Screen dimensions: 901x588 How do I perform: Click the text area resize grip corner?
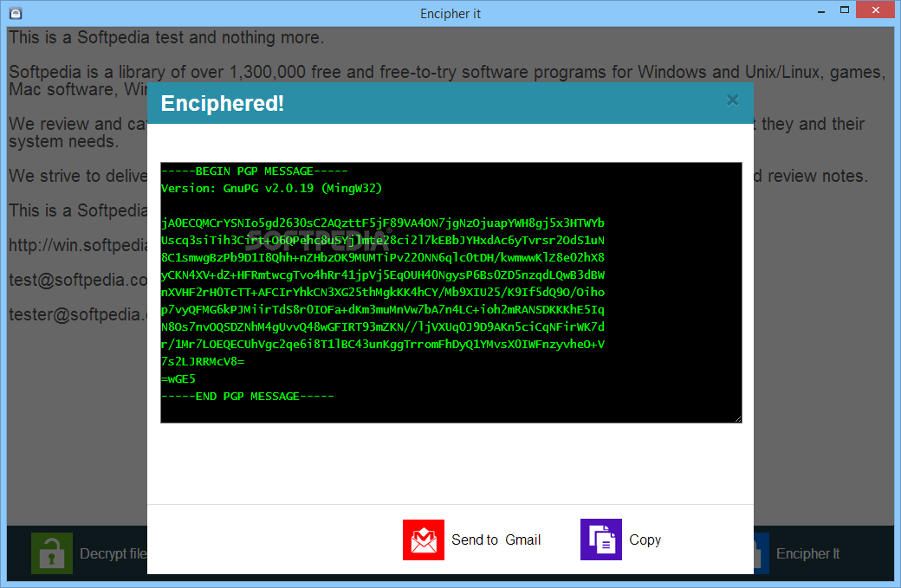point(738,418)
